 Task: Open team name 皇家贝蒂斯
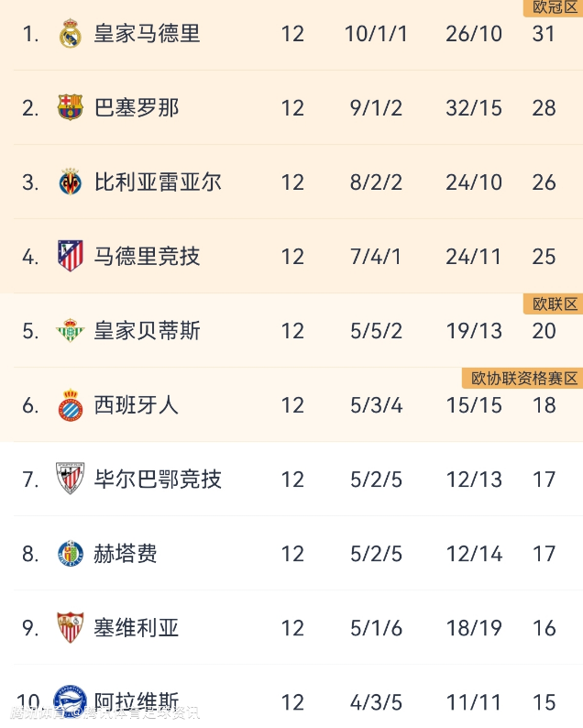[147, 331]
